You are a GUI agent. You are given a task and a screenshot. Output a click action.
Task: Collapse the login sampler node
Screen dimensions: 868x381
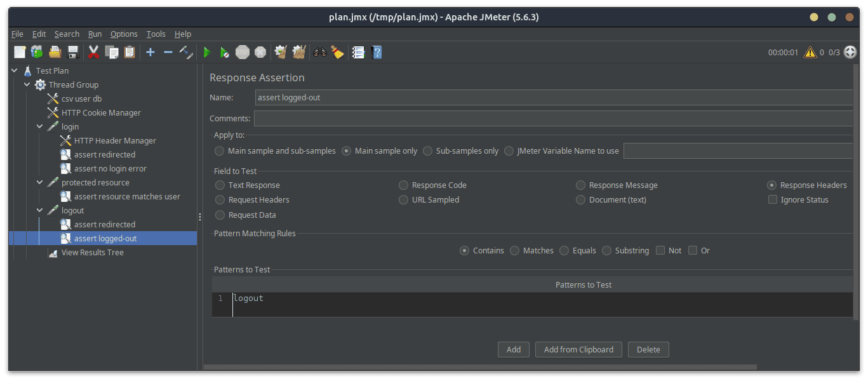point(40,126)
